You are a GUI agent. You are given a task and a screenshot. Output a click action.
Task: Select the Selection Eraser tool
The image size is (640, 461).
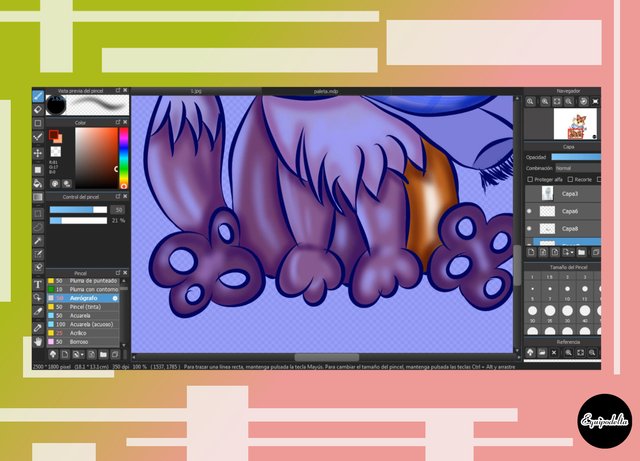pyautogui.click(x=38, y=267)
